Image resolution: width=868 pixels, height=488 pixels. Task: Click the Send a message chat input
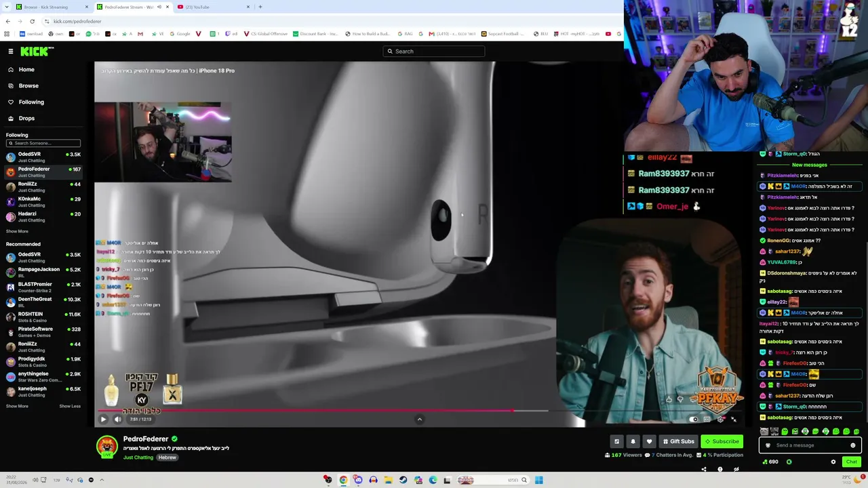point(810,445)
